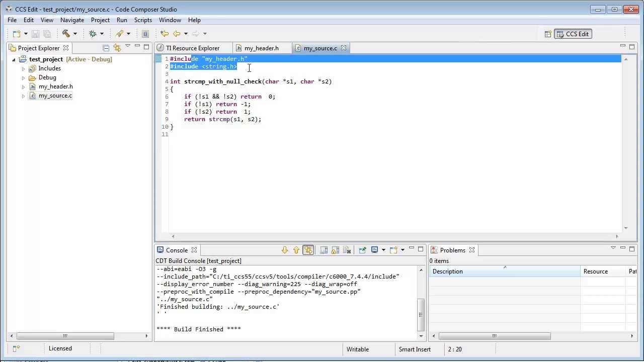Click the Save toolbar icon
The image size is (644, 362).
pos(35,34)
